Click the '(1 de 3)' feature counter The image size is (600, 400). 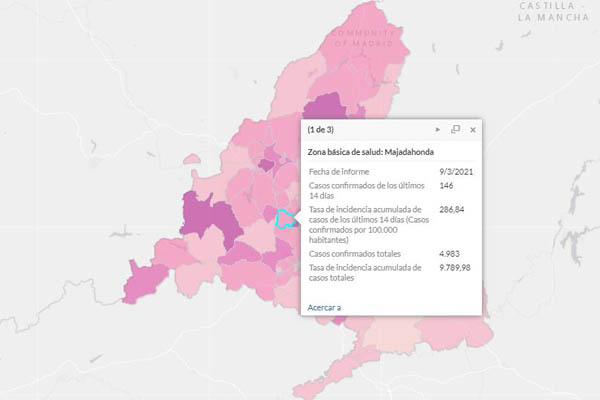(x=322, y=130)
